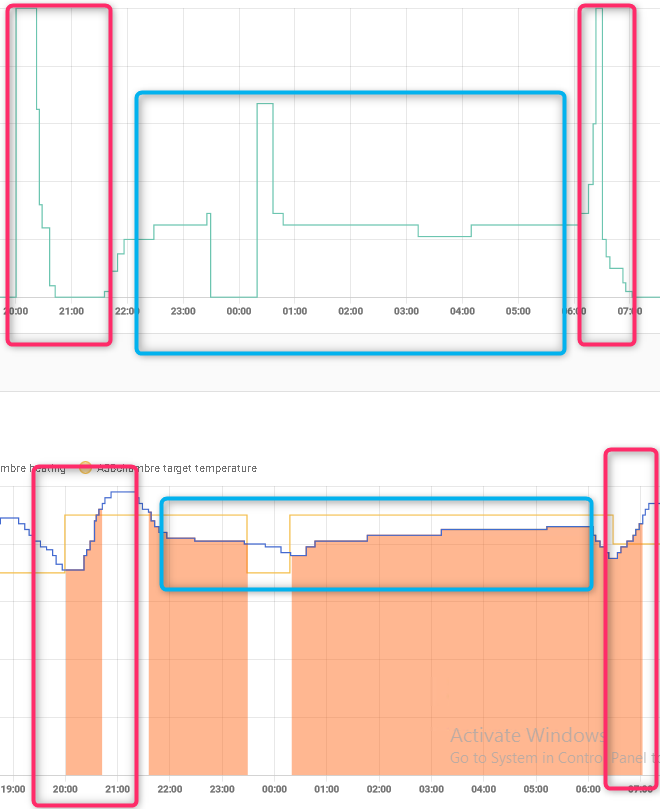Toggle the heating legend series label

pos(33,468)
